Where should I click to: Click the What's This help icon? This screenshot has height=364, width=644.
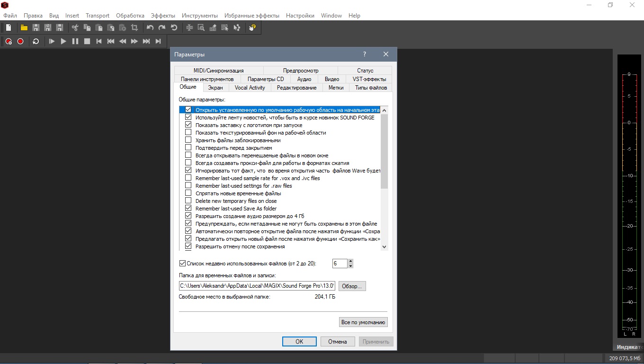252,27
